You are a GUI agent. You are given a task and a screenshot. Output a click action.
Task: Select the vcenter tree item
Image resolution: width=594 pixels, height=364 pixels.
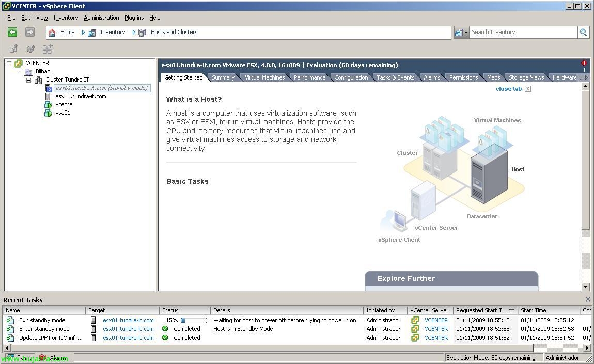pyautogui.click(x=65, y=104)
